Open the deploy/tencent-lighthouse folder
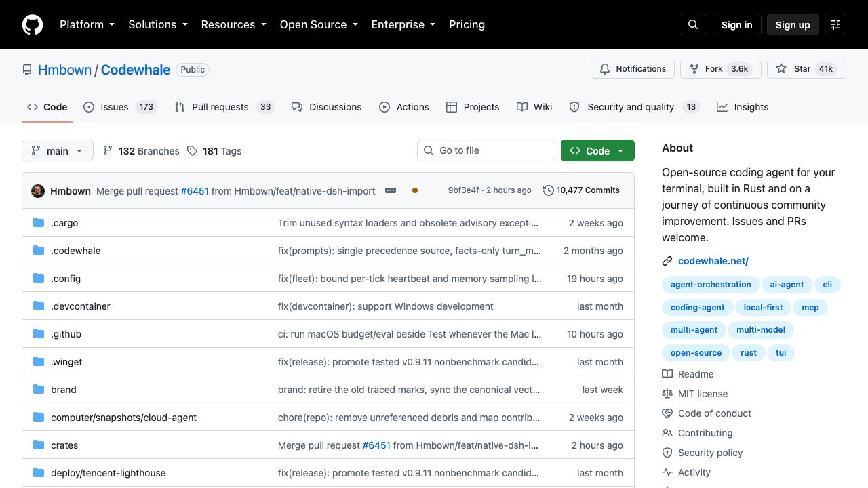The height and width of the screenshot is (488, 868). coord(108,473)
